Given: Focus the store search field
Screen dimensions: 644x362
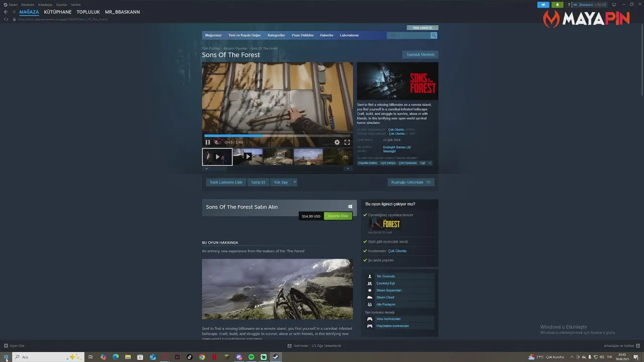Looking at the screenshot, I should [409, 35].
